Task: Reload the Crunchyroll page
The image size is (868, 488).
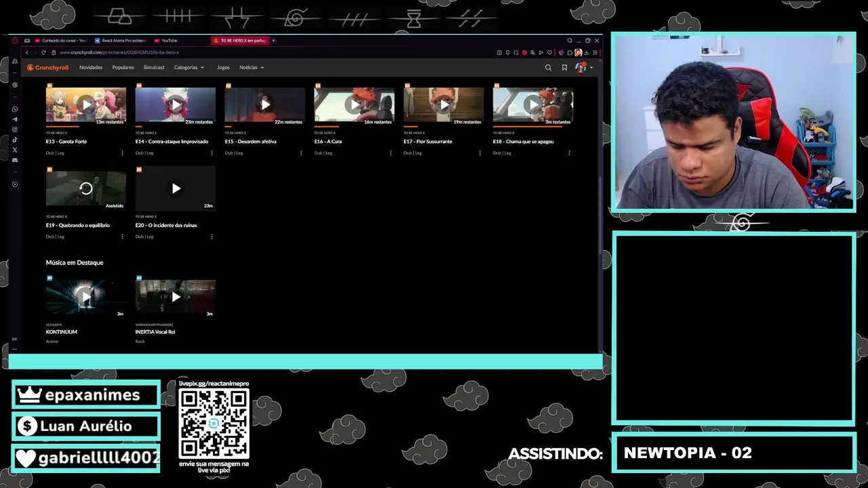Action: point(43,52)
